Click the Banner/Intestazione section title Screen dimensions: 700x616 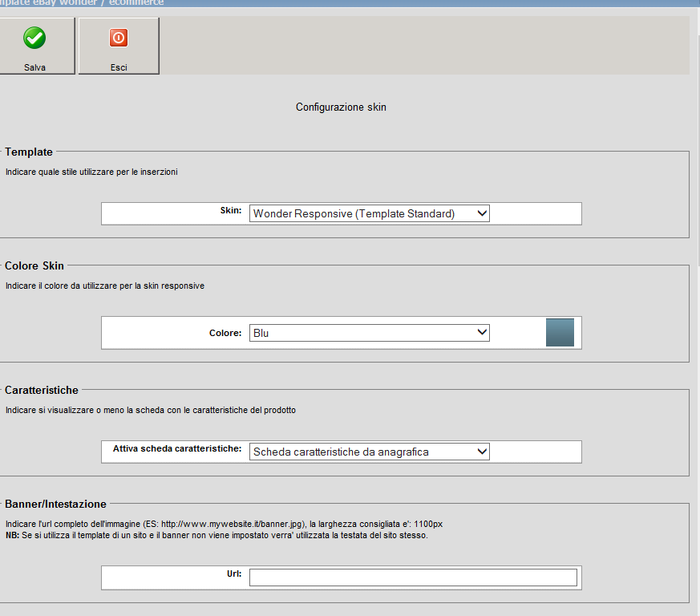click(x=56, y=504)
